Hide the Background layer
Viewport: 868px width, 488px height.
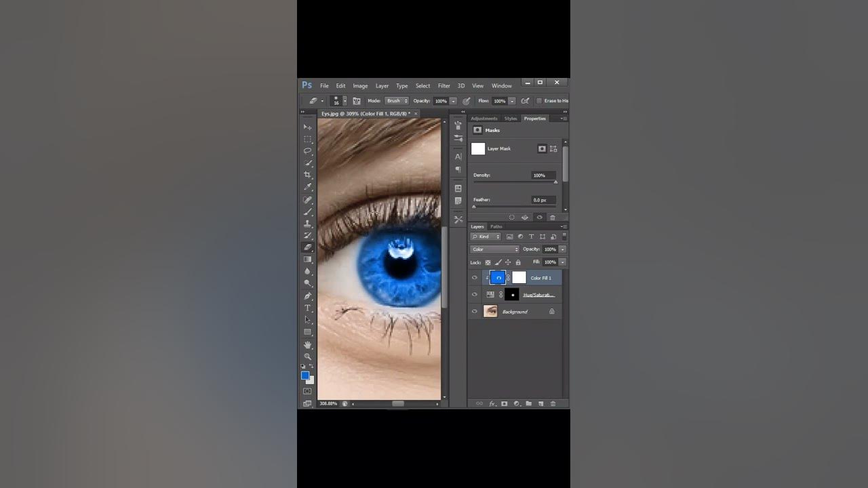tap(475, 312)
